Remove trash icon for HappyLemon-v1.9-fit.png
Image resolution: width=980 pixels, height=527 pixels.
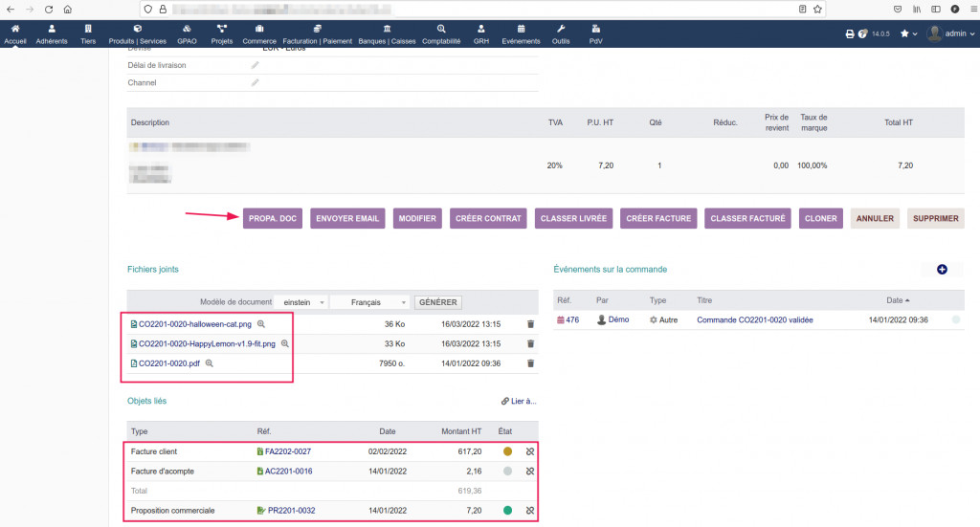(530, 343)
